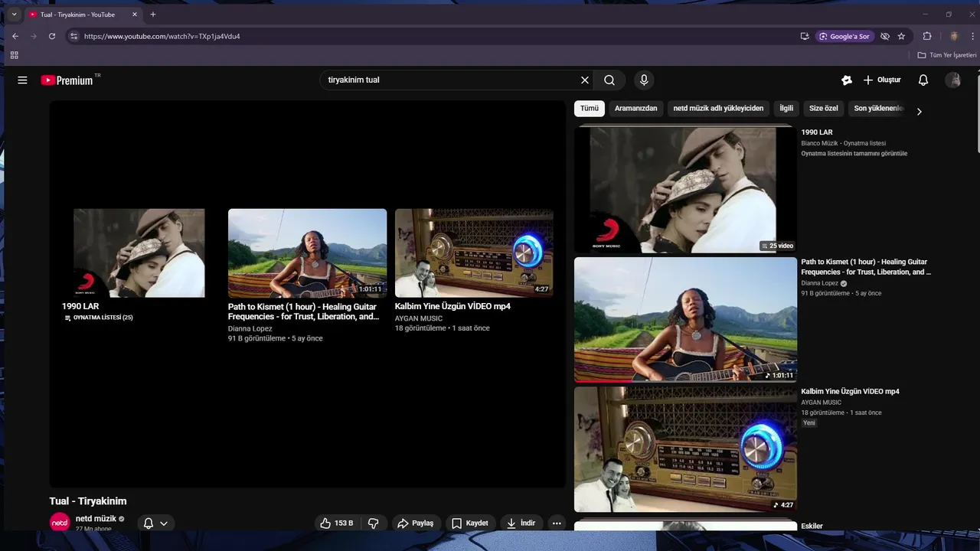Screen dimensions: 980x551
Task: Open Kalbim Yine Üzgün endscreen thumbnail
Action: coord(474,253)
